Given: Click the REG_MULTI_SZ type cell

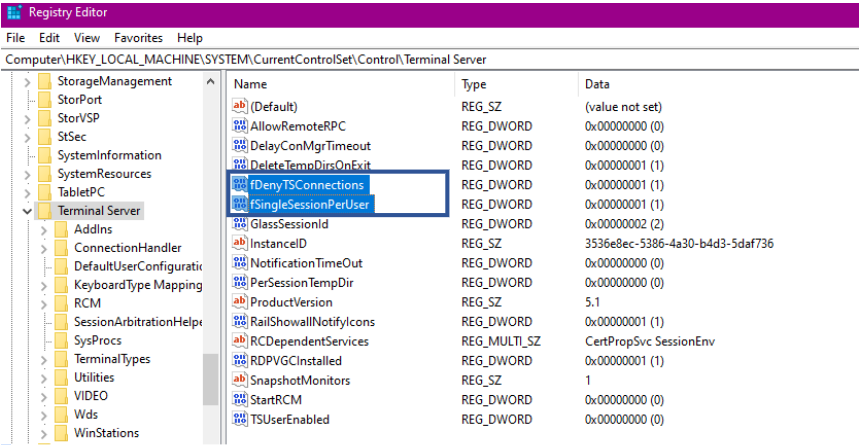Looking at the screenshot, I should [x=501, y=341].
